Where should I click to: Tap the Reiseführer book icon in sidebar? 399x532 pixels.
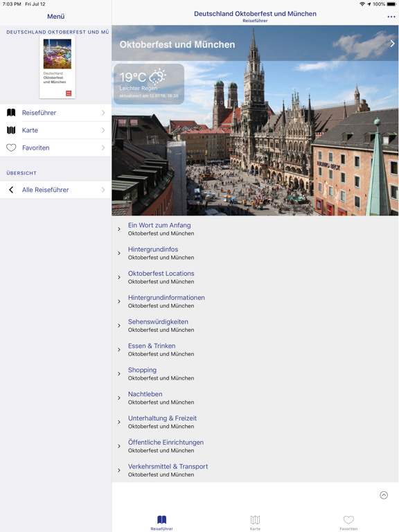pyautogui.click(x=11, y=113)
